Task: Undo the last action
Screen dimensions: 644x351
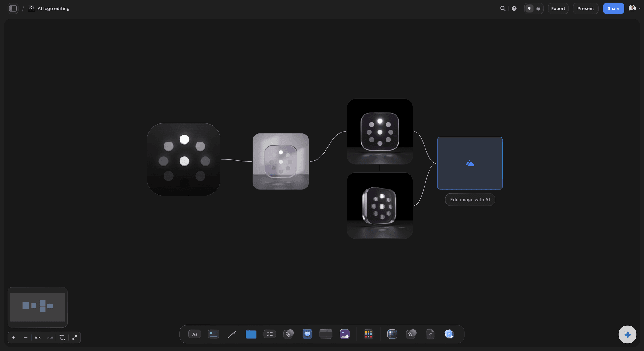Action: [38, 337]
